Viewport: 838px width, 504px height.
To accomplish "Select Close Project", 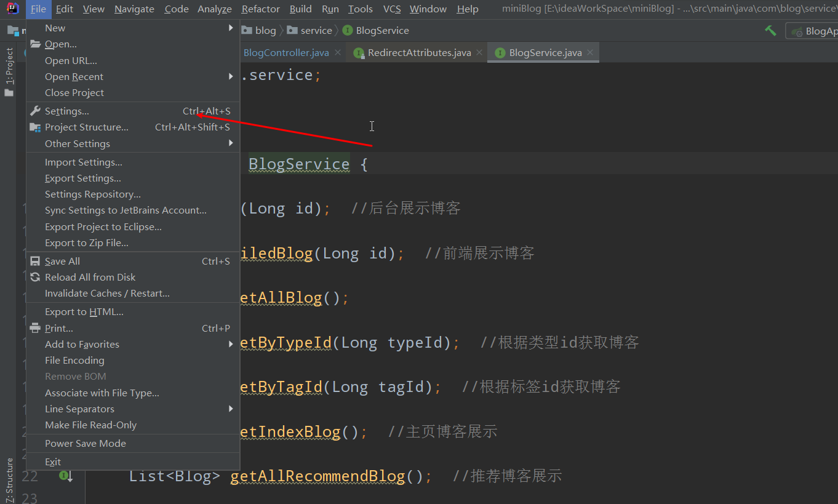I will pyautogui.click(x=133, y=92).
